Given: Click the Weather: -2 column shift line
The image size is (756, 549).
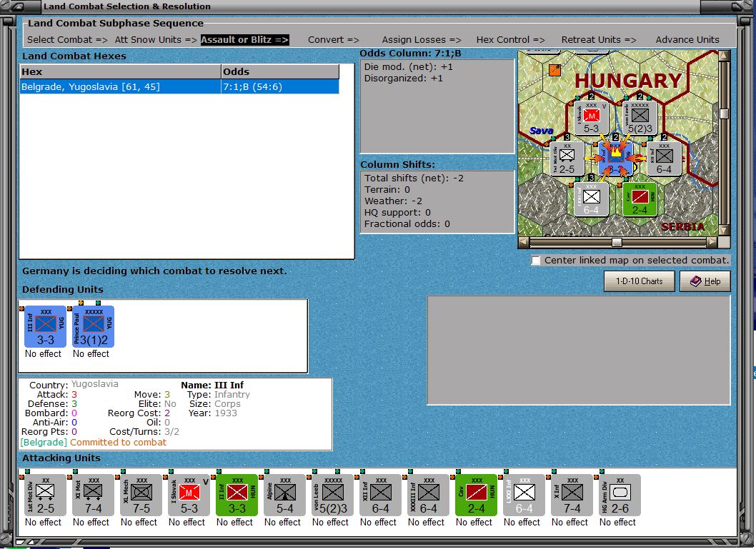Looking at the screenshot, I should click(x=394, y=201).
